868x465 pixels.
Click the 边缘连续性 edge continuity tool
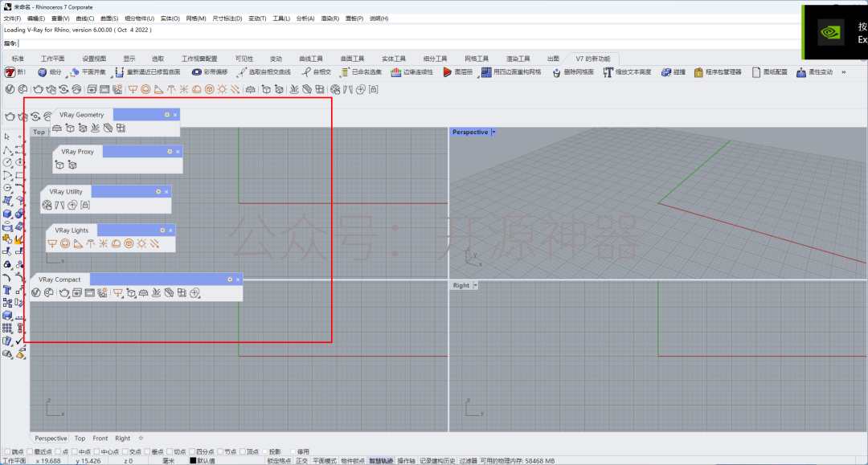pos(411,72)
